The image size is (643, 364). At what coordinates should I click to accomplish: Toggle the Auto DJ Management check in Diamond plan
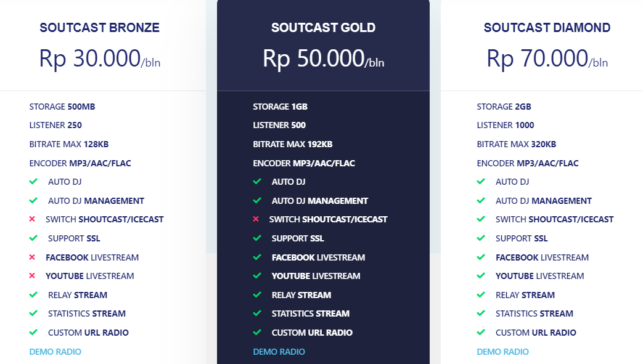point(481,201)
